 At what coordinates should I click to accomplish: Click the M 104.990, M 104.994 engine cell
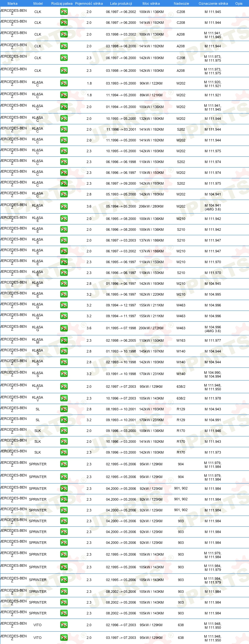coord(213,374)
